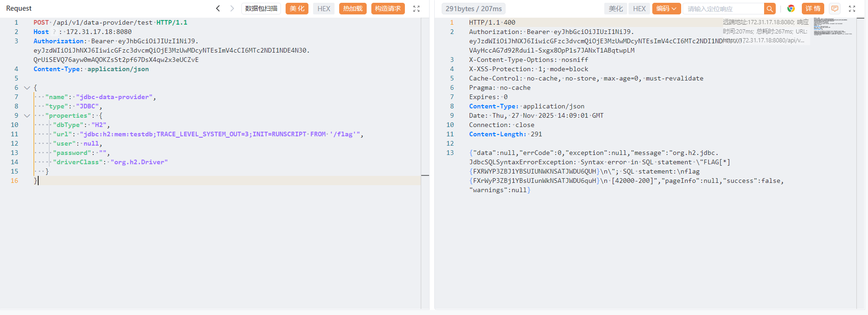The width and height of the screenshot is (868, 315).
Task: Click the 详情 details button
Action: tap(813, 8)
